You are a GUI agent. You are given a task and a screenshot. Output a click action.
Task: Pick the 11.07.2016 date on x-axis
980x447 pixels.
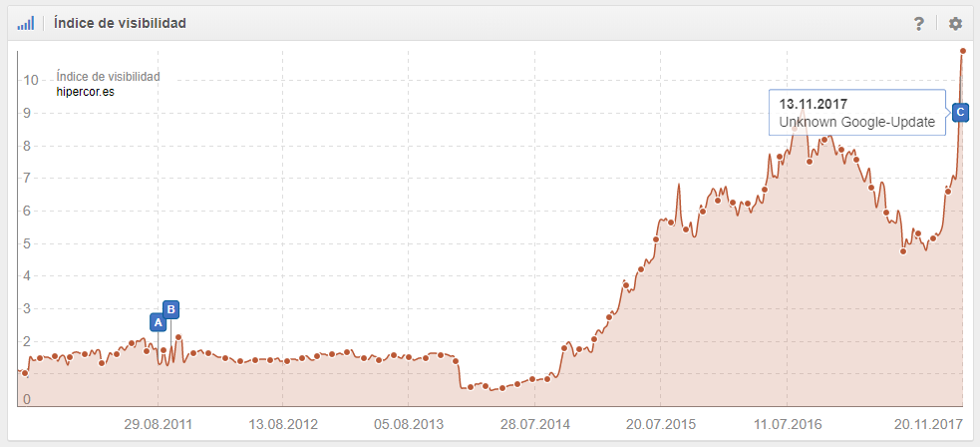(787, 424)
